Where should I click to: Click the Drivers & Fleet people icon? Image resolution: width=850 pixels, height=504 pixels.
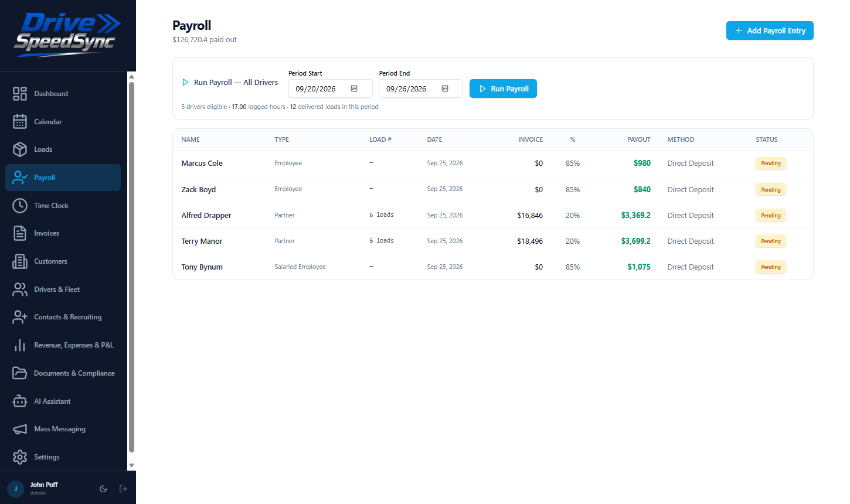[20, 290]
